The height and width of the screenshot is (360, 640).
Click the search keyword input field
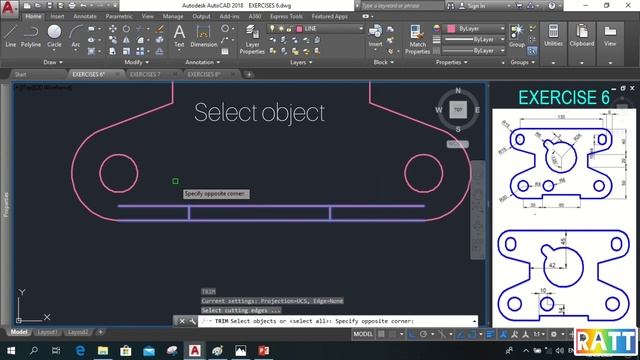(x=402, y=6)
